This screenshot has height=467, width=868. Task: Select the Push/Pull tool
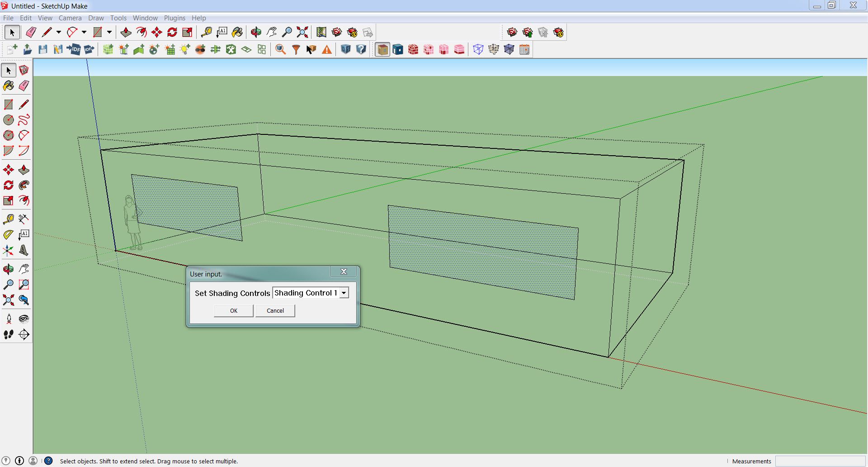point(24,169)
